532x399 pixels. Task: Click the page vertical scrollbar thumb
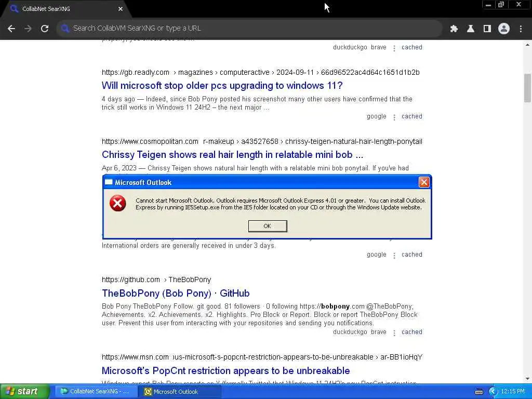(527, 87)
